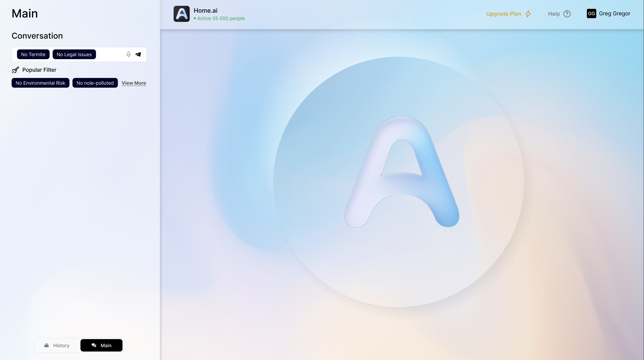Click the History tab stack icon

coord(47,345)
